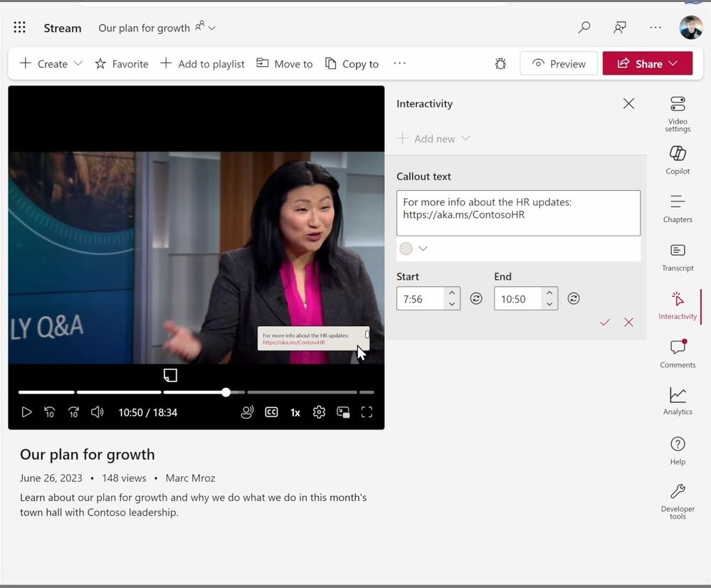Skip back 10 seconds
This screenshot has height=588, width=711.
pos(50,412)
